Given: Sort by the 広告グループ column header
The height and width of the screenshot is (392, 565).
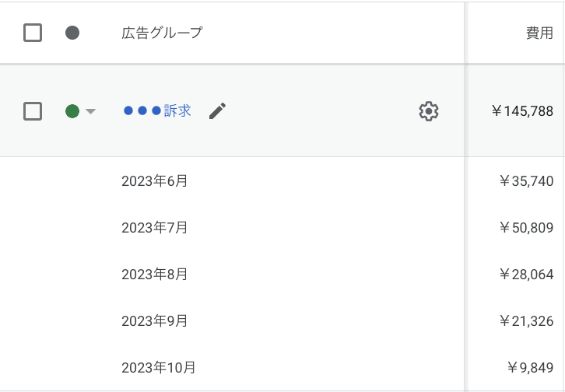Looking at the screenshot, I should [162, 33].
